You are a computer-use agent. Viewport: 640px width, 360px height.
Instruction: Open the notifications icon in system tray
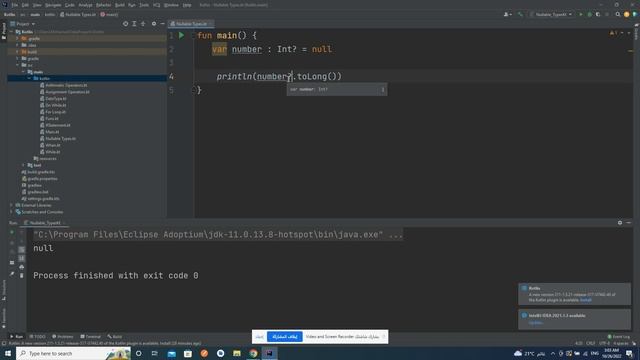629,353
